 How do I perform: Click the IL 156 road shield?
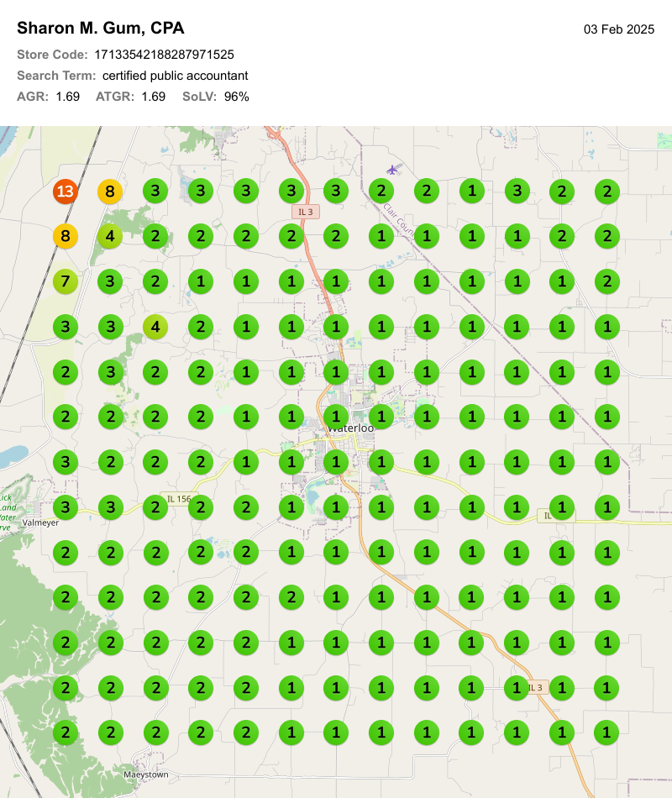coord(178,499)
